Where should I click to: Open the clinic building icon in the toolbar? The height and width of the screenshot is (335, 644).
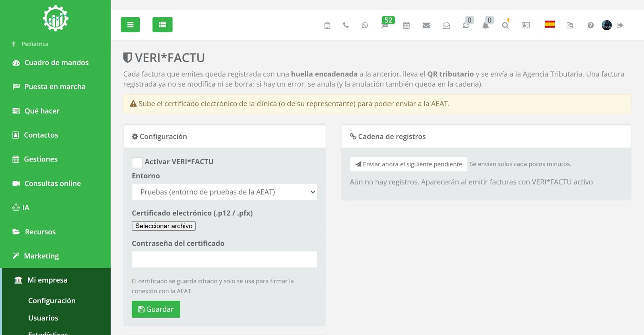coord(327,25)
